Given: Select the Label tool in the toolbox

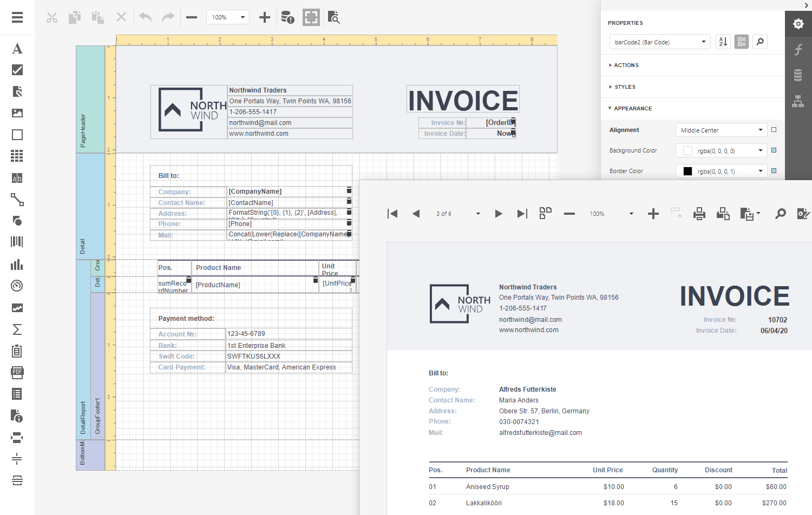Looking at the screenshot, I should tap(17, 49).
